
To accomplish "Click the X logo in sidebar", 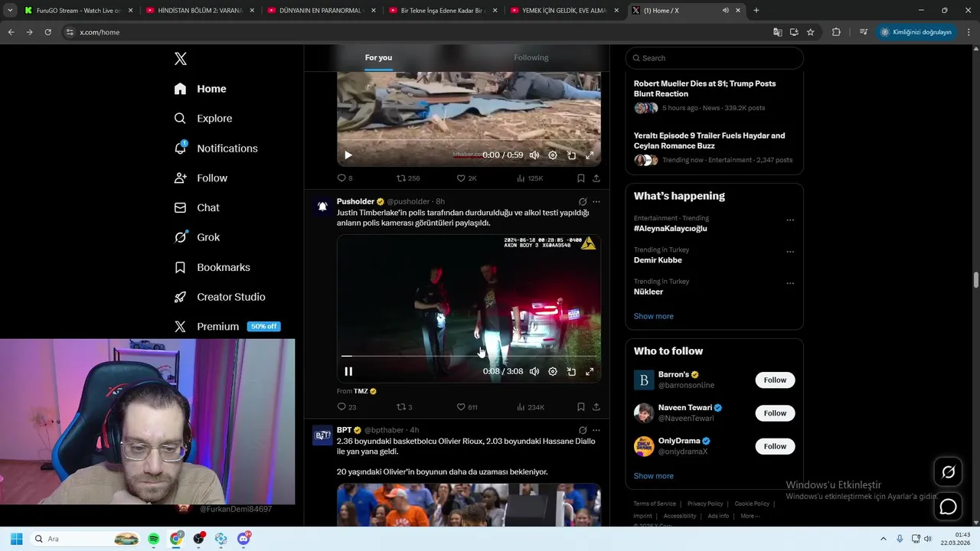I will point(180,59).
